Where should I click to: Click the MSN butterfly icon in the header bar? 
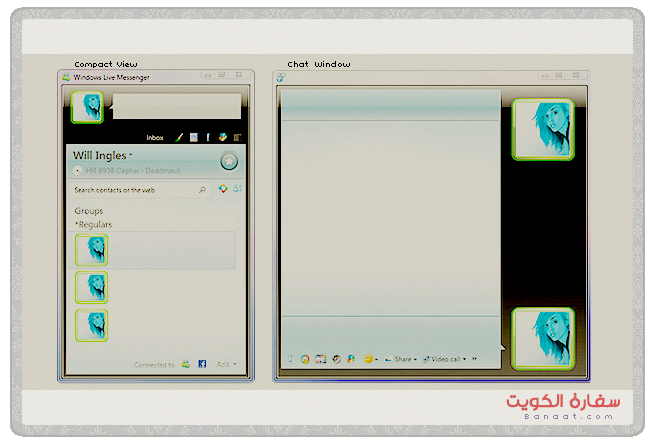click(x=222, y=137)
